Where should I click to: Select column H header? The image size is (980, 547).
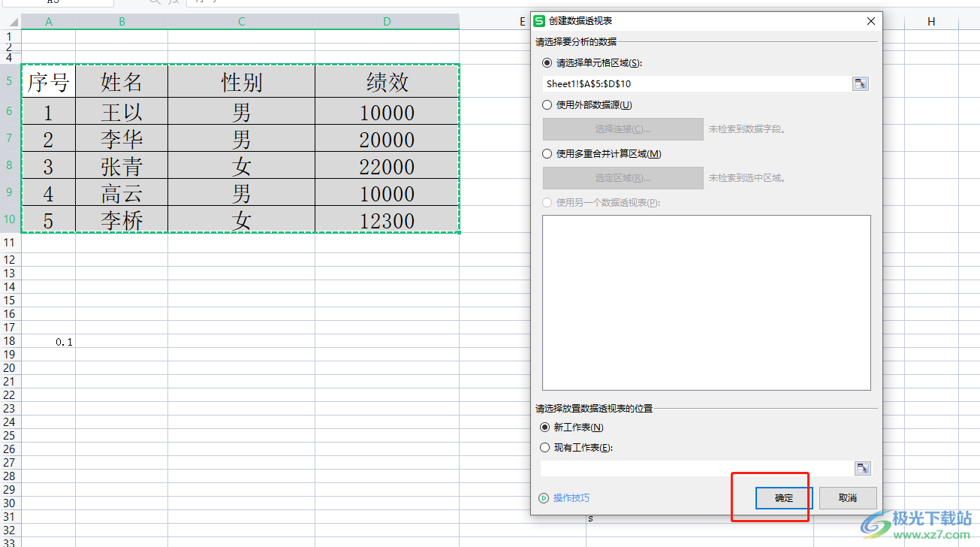pos(931,22)
